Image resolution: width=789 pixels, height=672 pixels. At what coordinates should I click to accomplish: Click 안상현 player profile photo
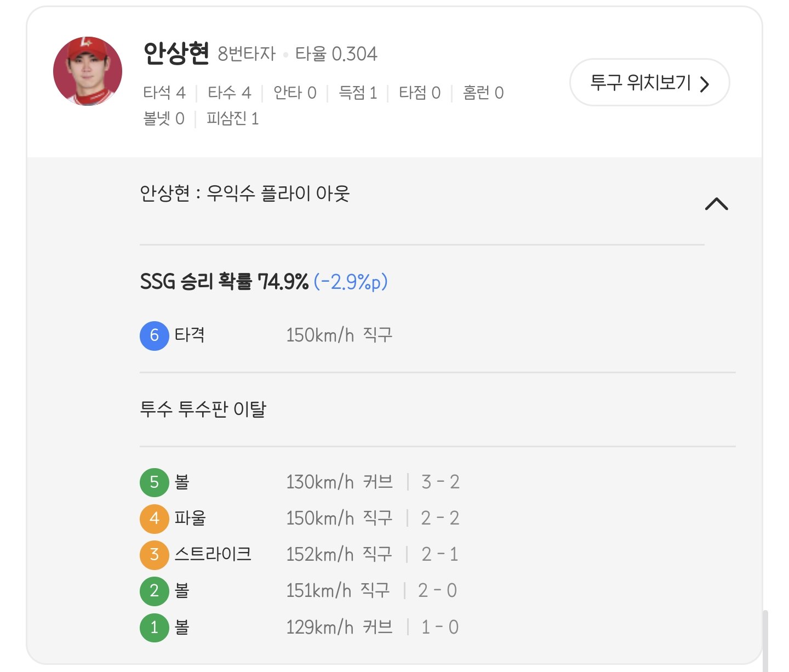tap(88, 71)
